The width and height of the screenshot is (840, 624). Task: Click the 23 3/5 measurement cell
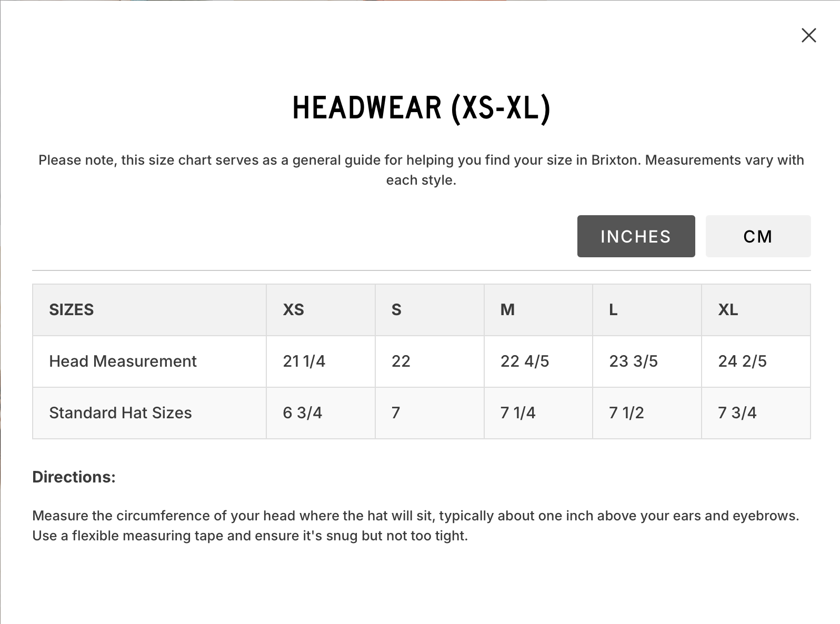click(633, 361)
